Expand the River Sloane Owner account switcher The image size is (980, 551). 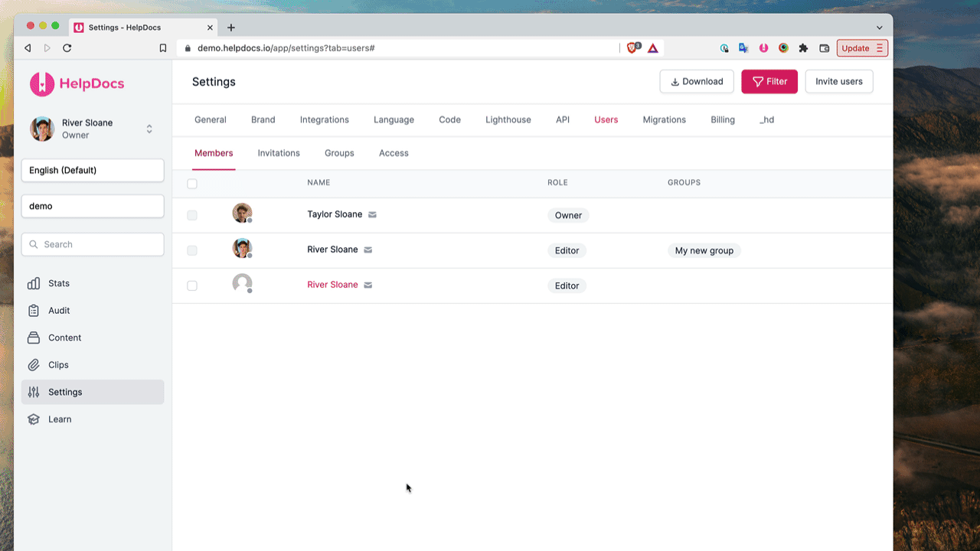[x=93, y=129]
